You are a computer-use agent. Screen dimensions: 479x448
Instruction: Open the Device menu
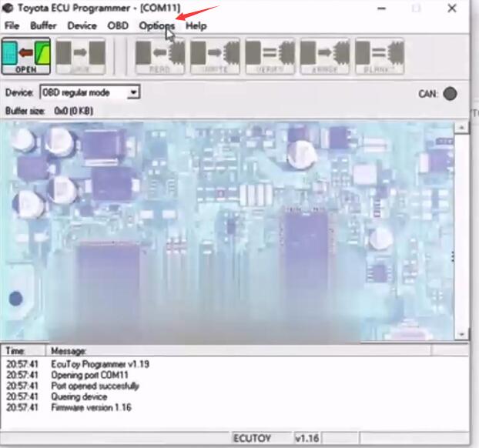(82, 25)
